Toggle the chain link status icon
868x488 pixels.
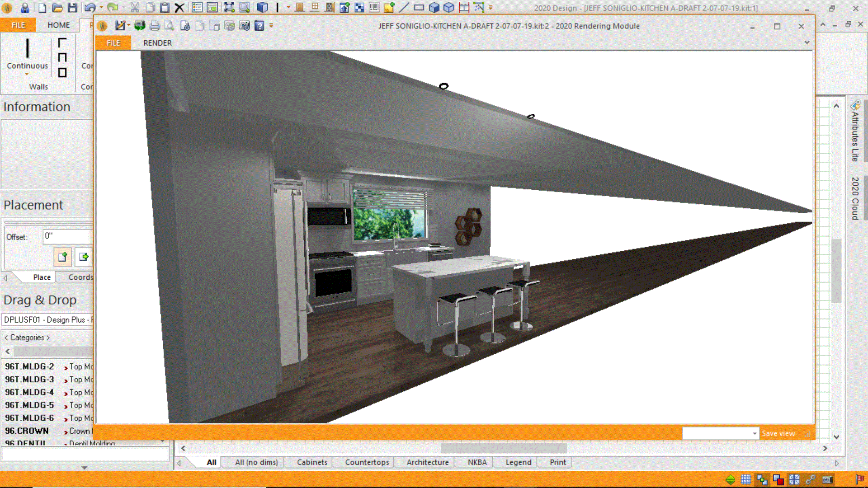pos(810,479)
